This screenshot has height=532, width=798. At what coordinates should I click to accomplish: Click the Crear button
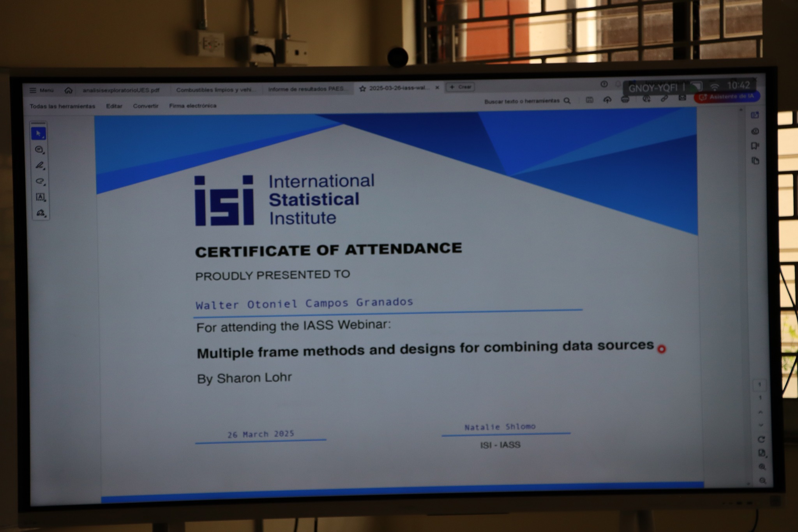(461, 87)
